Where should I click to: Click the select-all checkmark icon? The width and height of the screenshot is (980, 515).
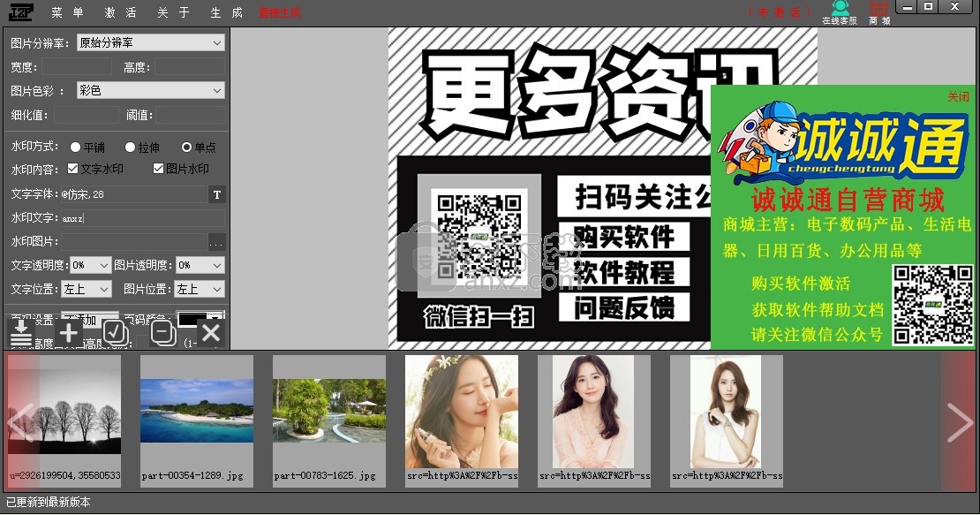(x=116, y=333)
